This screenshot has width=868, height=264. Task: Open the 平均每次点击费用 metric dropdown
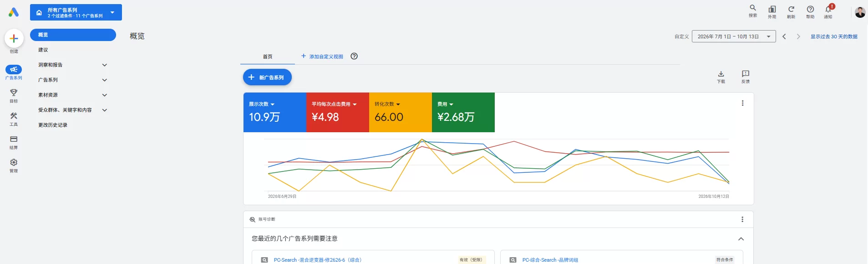[x=334, y=104]
